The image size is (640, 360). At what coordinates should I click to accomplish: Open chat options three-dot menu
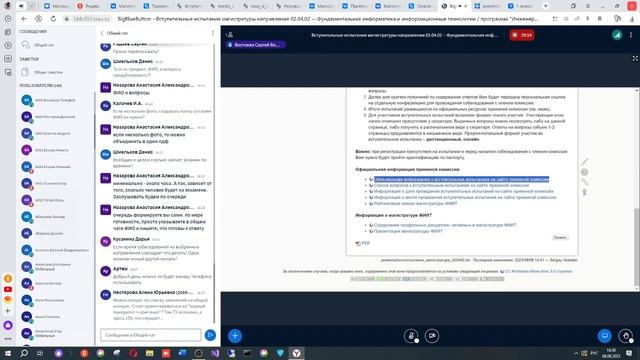[x=212, y=33]
